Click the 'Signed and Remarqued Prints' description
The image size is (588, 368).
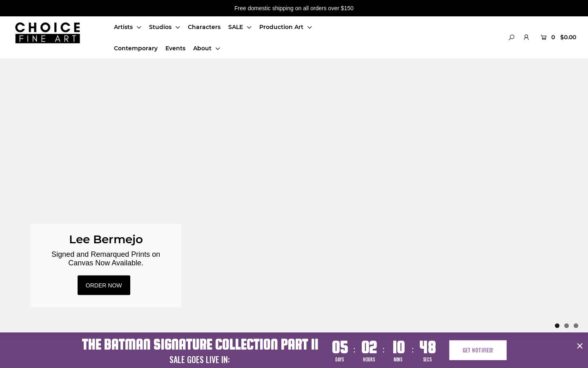[x=106, y=258]
